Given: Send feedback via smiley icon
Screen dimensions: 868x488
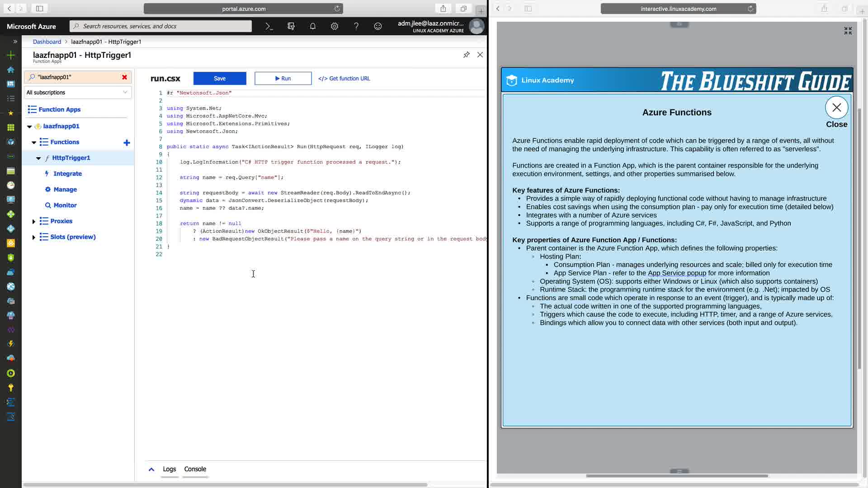Looking at the screenshot, I should [x=378, y=26].
